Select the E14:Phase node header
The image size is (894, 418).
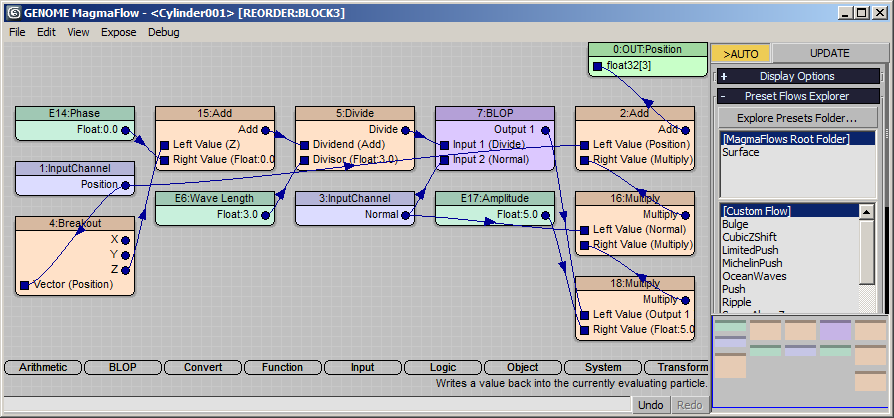click(x=75, y=113)
